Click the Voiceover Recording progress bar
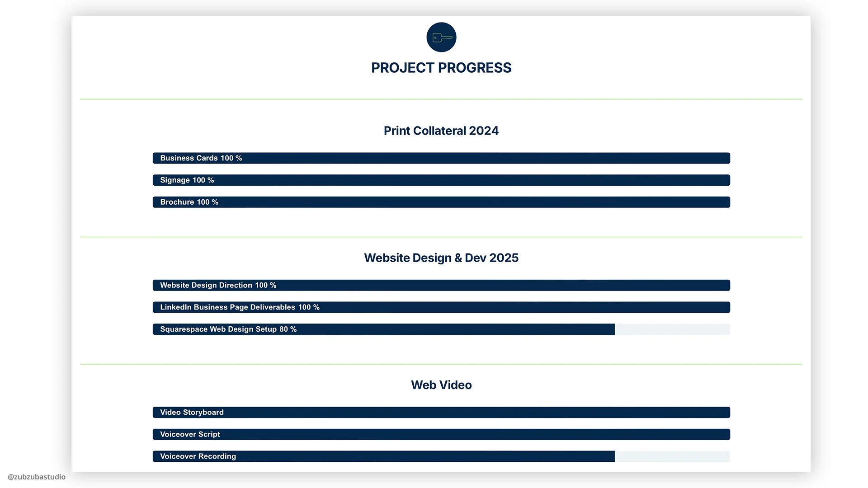Image resolution: width=868 pixels, height=488 pixels. click(x=383, y=456)
